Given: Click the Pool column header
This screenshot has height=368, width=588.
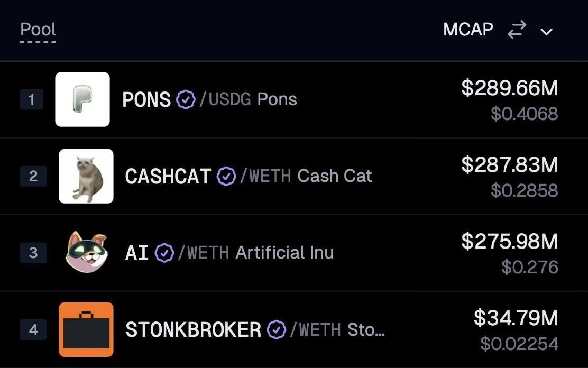Looking at the screenshot, I should pyautogui.click(x=38, y=30).
